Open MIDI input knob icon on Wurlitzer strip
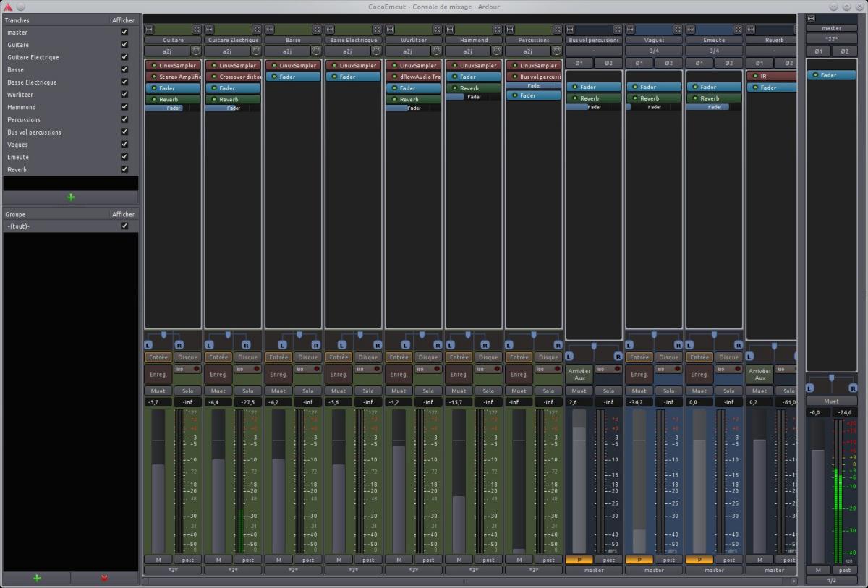The width and height of the screenshot is (868, 588). [436, 51]
